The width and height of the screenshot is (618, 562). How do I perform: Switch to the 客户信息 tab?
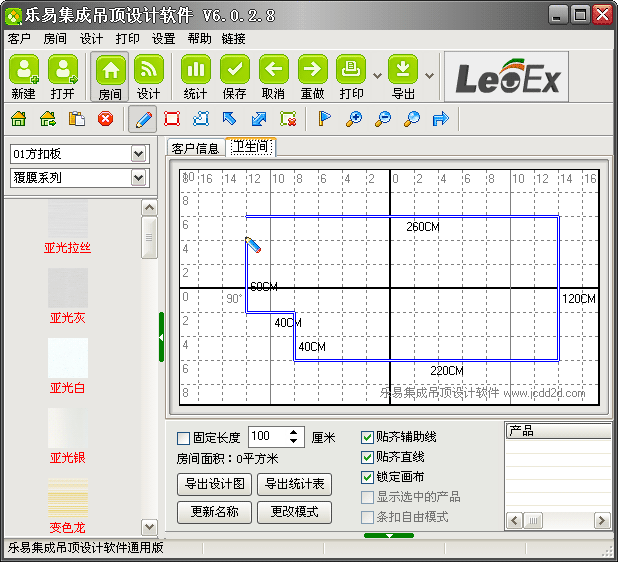pyautogui.click(x=195, y=148)
